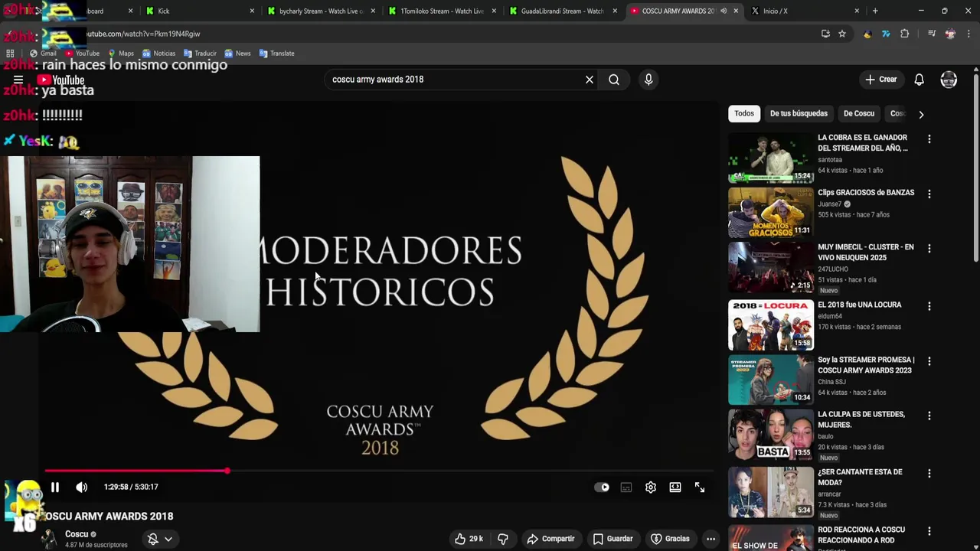Click the YouTube page vertical scrollbar
The width and height of the screenshot is (980, 551).
tap(975, 168)
